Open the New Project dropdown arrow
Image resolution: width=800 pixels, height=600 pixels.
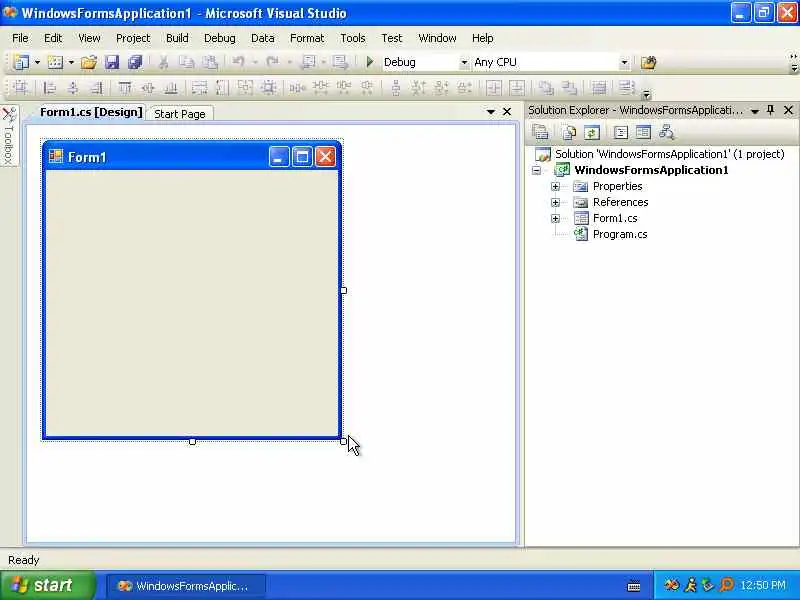pos(37,62)
